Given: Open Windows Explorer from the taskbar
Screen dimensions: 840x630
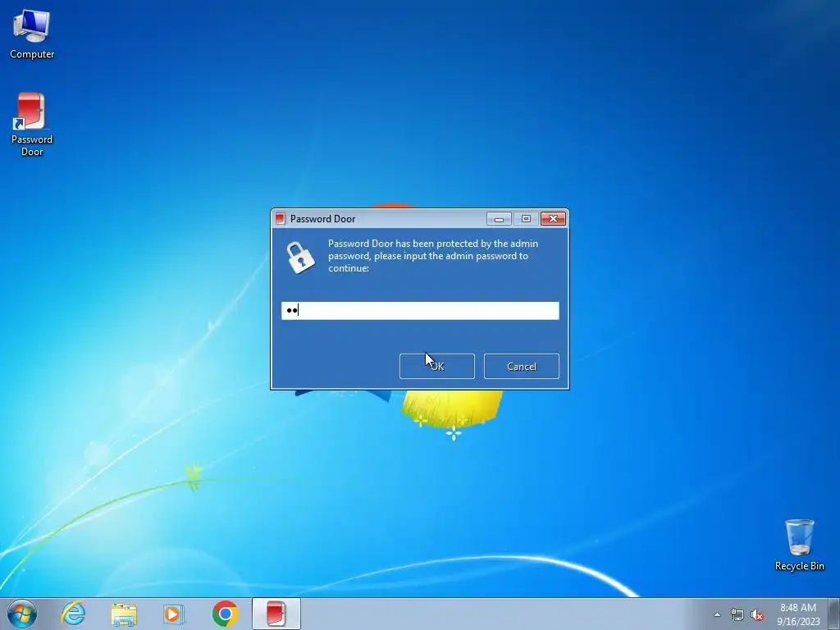Looking at the screenshot, I should click(124, 614).
